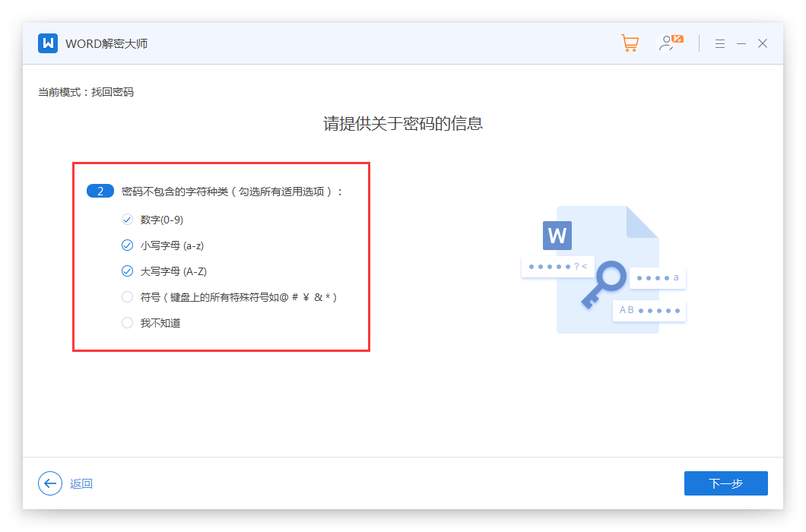
Task: Click the 大写字母 (A-Z) label text
Action: [173, 271]
